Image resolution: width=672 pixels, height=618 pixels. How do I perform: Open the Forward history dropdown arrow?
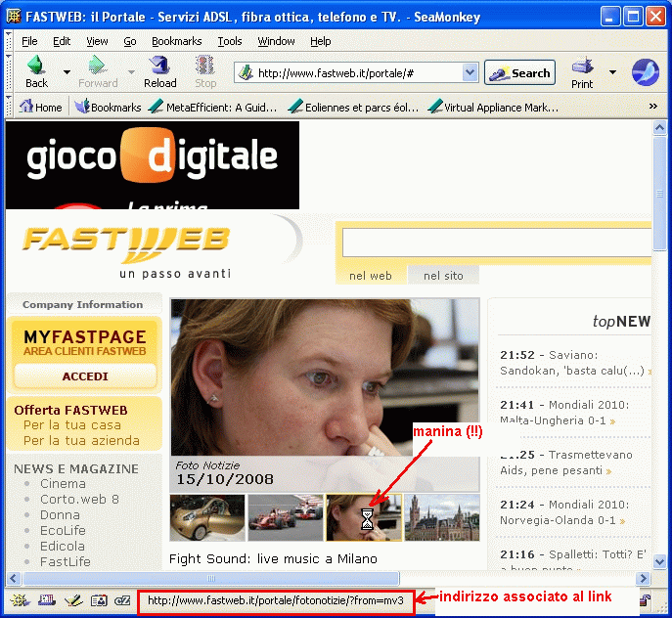132,72
